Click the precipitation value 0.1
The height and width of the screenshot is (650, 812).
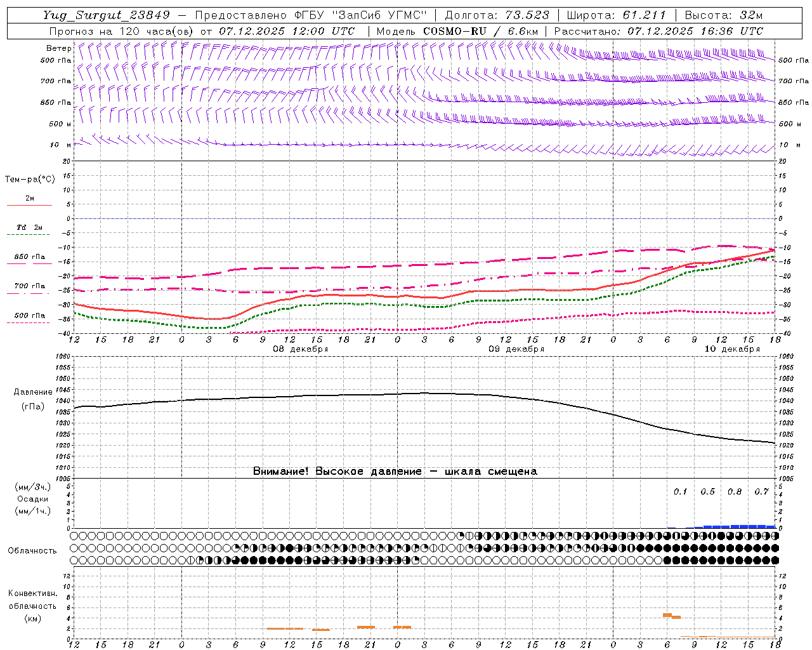click(x=680, y=491)
